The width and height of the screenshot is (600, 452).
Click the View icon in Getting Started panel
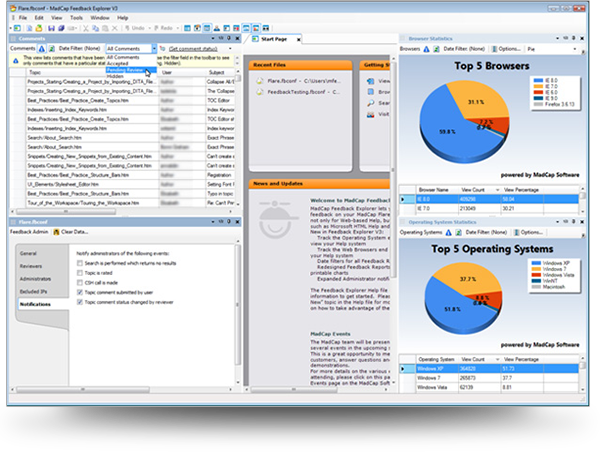(370, 81)
